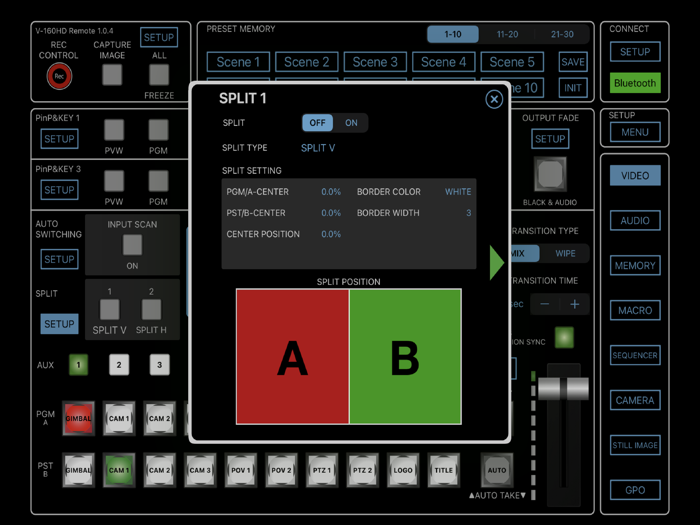Select WIPE transition type
The height and width of the screenshot is (525, 700).
pyautogui.click(x=565, y=253)
